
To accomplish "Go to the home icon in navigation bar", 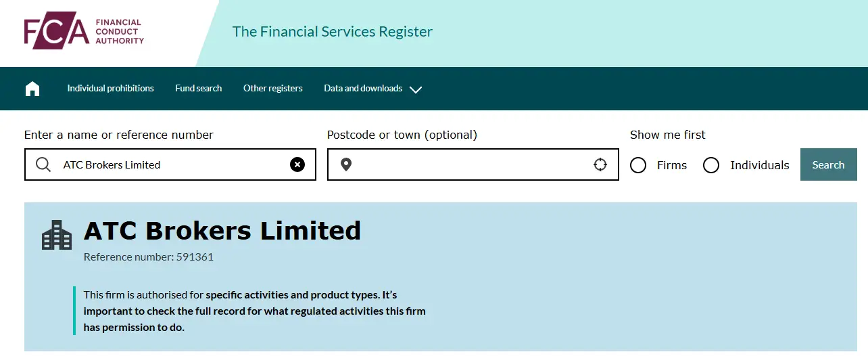I will [32, 89].
